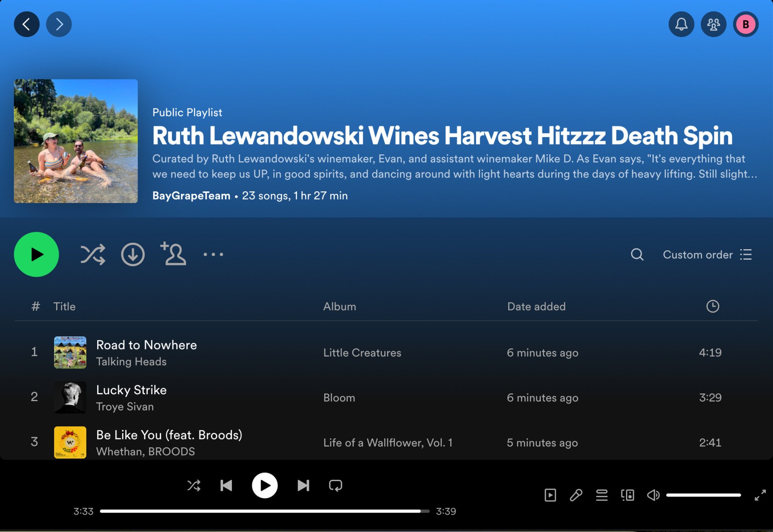Open the Now Playing view icon
This screenshot has width=773, height=532.
(550, 495)
